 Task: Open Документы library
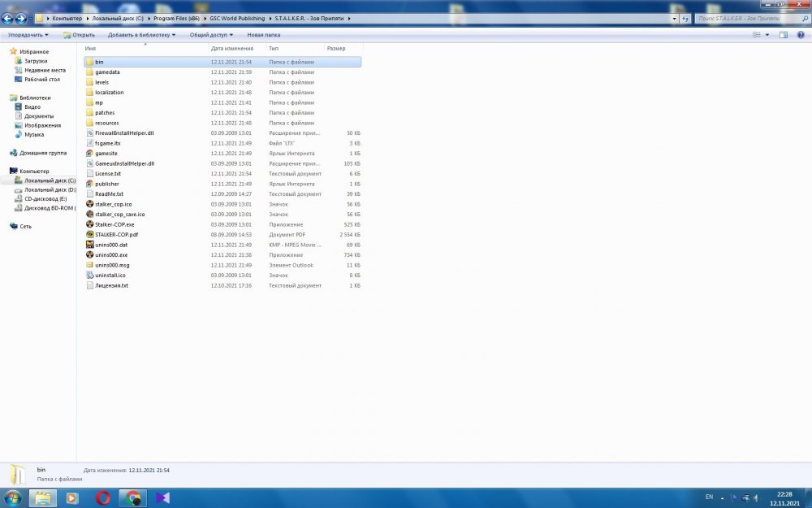coord(39,116)
